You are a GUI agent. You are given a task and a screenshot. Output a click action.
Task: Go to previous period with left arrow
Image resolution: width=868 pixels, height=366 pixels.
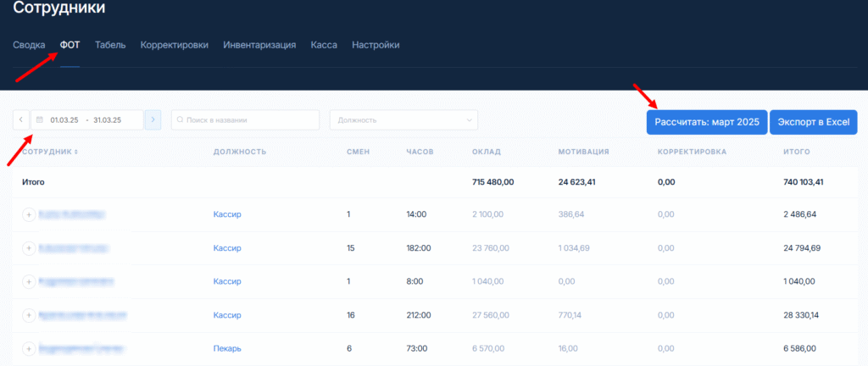coord(21,120)
